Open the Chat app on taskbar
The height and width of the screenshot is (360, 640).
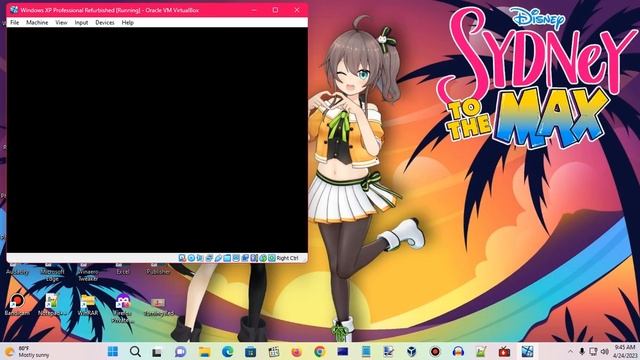pyautogui.click(x=180, y=351)
